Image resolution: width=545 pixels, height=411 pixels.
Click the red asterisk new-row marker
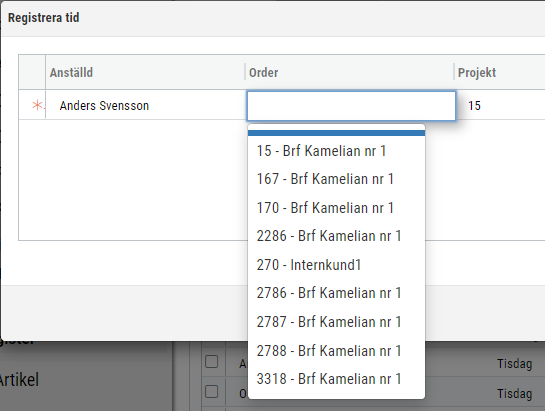[38, 105]
